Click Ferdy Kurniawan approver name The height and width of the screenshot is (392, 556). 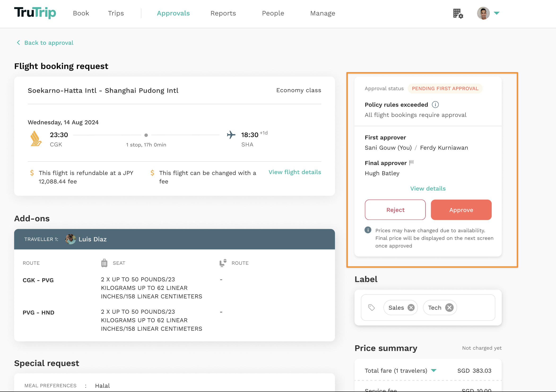coord(444,148)
